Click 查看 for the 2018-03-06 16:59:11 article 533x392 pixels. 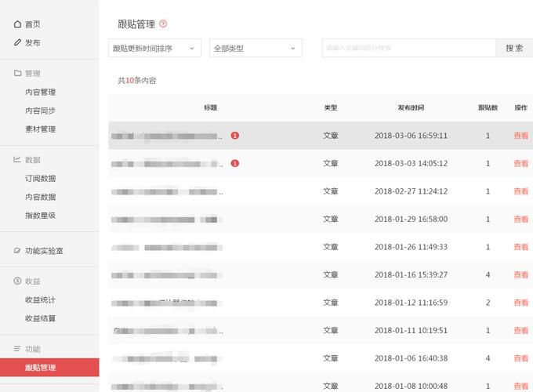point(520,136)
